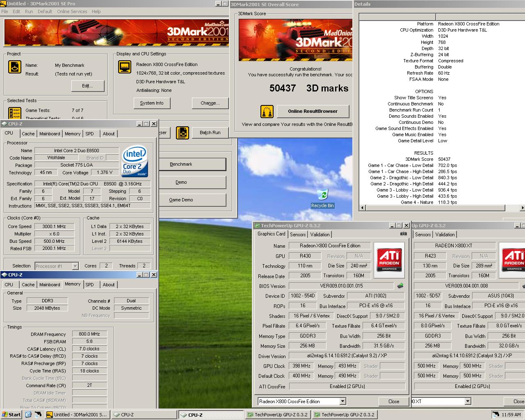Click the monitor icon in Display and CPU Settings
Image resolution: width=525 pixels, height=420 pixels.
click(x=124, y=67)
